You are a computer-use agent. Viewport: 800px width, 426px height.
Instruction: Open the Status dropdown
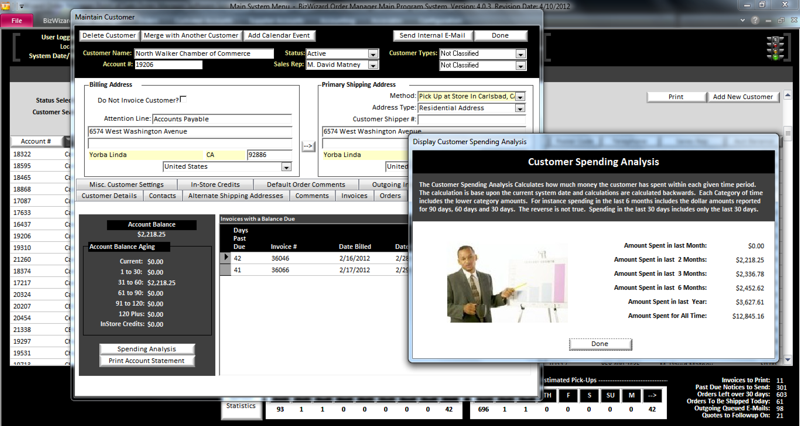pos(373,54)
